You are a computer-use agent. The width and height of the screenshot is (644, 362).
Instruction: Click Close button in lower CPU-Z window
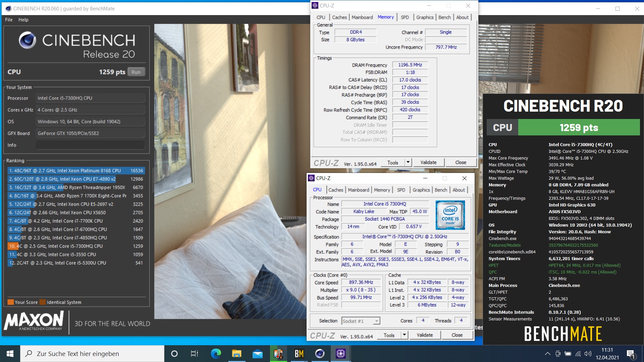coord(457,335)
